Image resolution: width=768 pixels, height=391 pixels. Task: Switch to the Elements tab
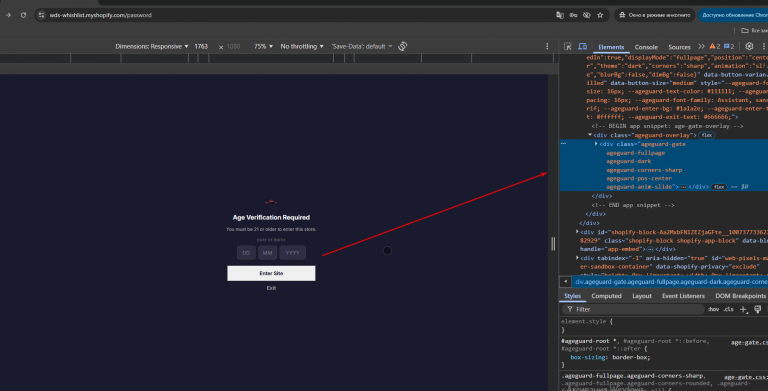(611, 47)
